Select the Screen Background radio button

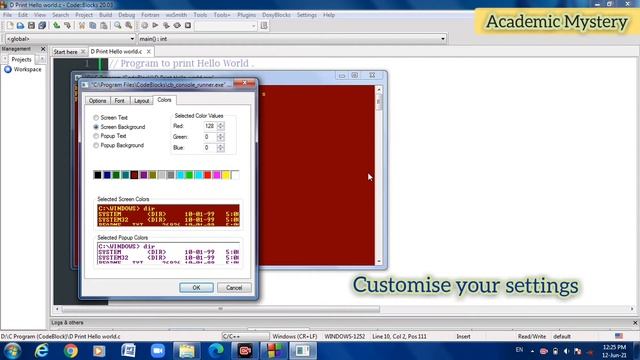point(96,127)
